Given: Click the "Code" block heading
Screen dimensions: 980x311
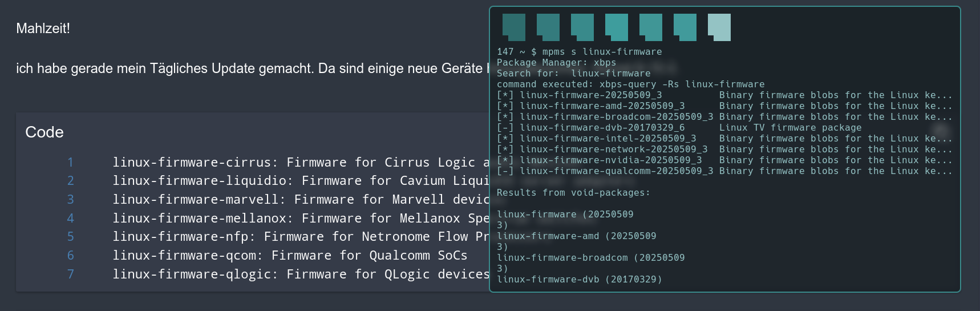Looking at the screenshot, I should pos(44,132).
